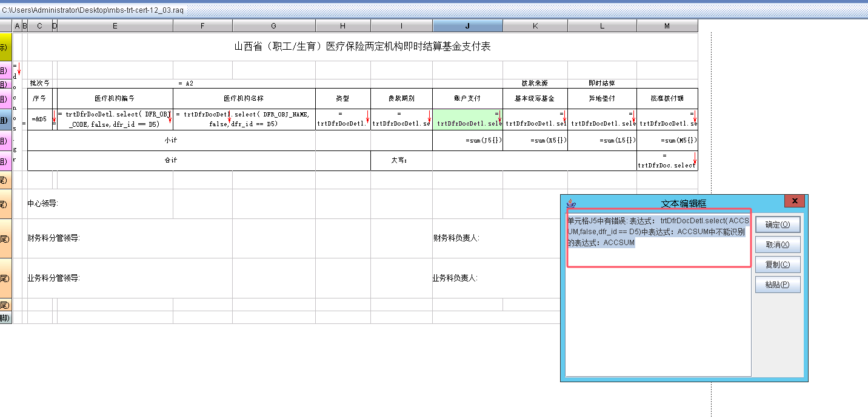
Task: Select the expression cell under 类型
Action: (x=343, y=119)
